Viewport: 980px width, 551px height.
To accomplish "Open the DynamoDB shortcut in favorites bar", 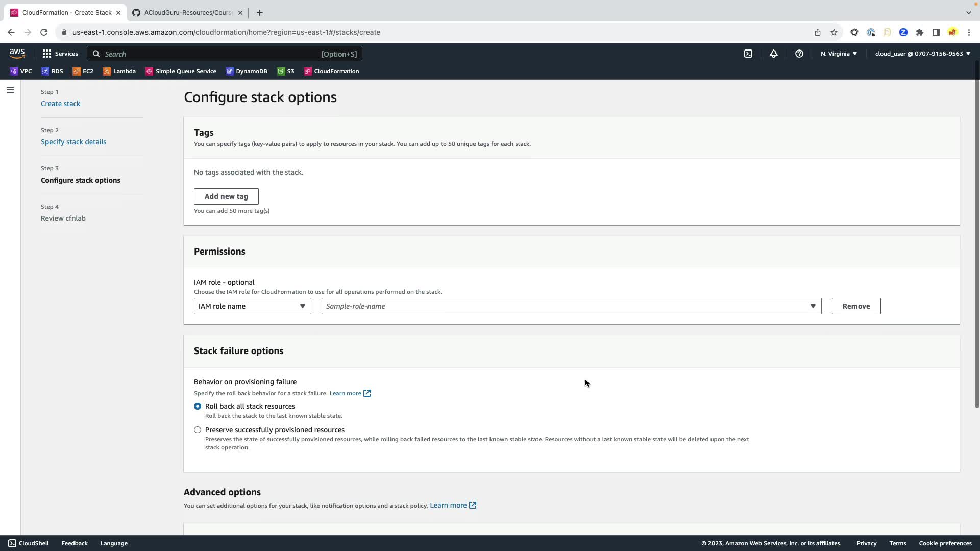I will click(247, 71).
